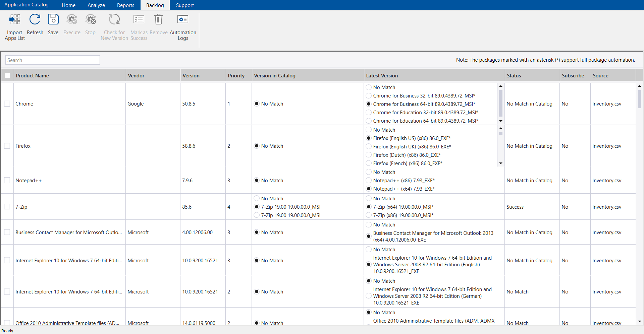Select Notepad++ (x86) 7.93_EXE radio option
The width and height of the screenshot is (644, 334).
[x=369, y=180]
